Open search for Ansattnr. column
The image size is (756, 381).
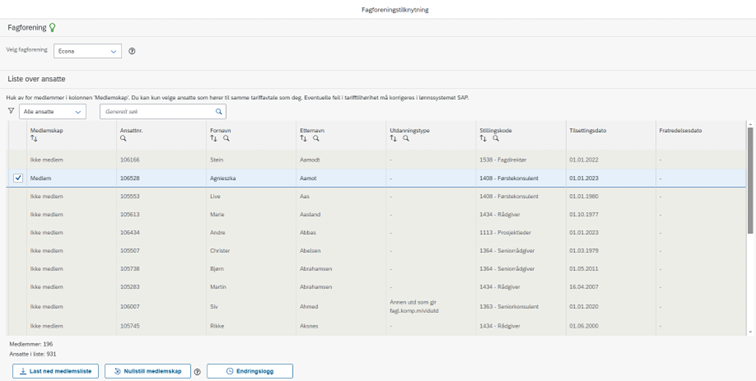(x=123, y=138)
